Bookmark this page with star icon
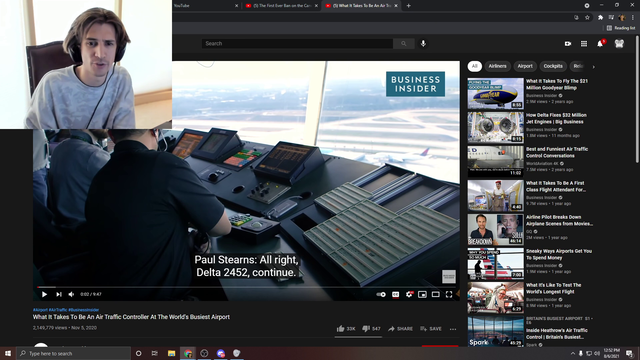Viewport: 640px width, 360px height. (x=587, y=18)
